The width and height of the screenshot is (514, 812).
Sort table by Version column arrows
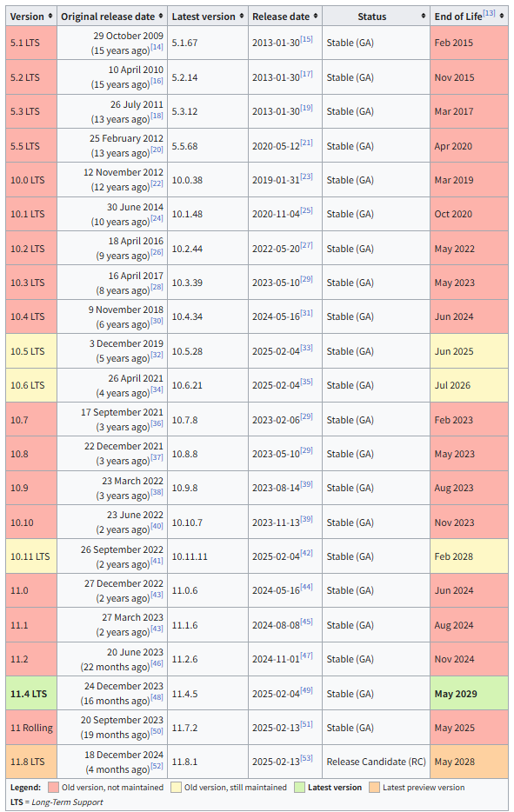[50, 17]
